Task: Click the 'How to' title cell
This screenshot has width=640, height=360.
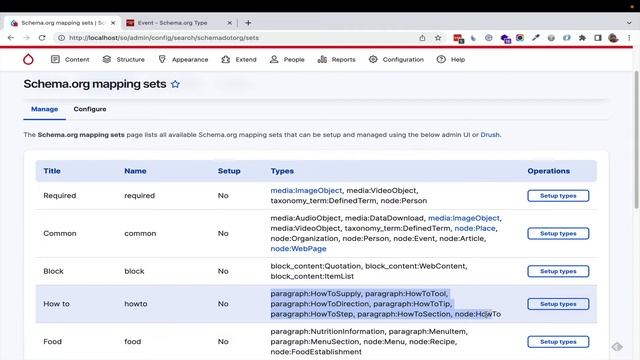Action: (56, 304)
